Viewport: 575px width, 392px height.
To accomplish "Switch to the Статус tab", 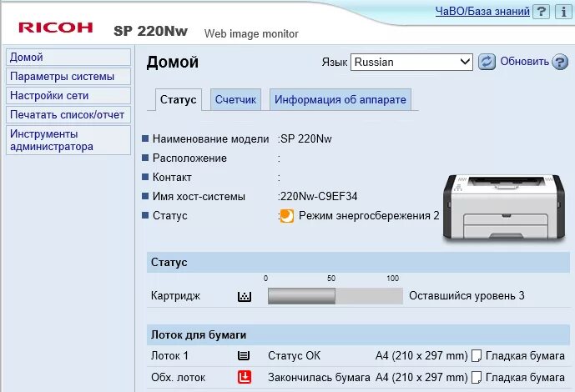I will tap(179, 99).
